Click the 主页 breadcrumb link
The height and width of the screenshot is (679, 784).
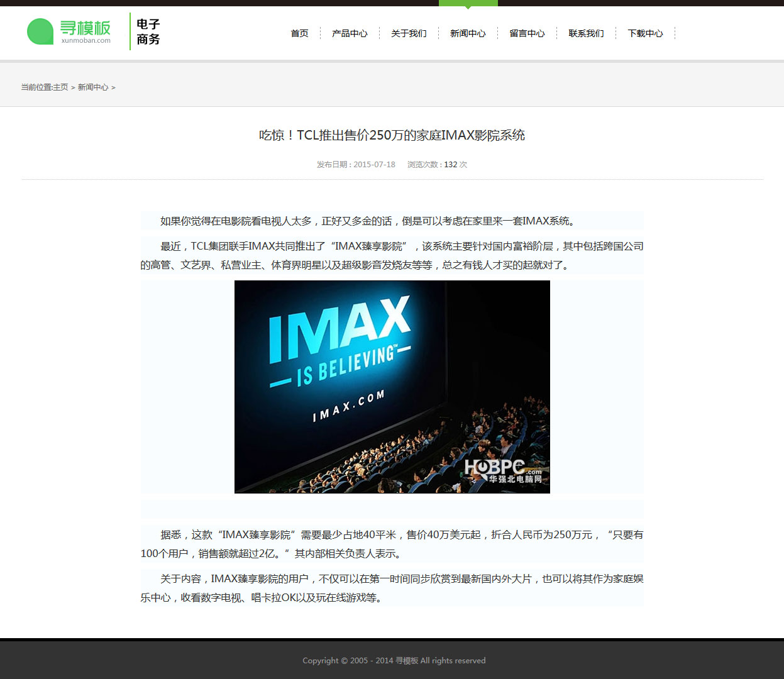60,87
